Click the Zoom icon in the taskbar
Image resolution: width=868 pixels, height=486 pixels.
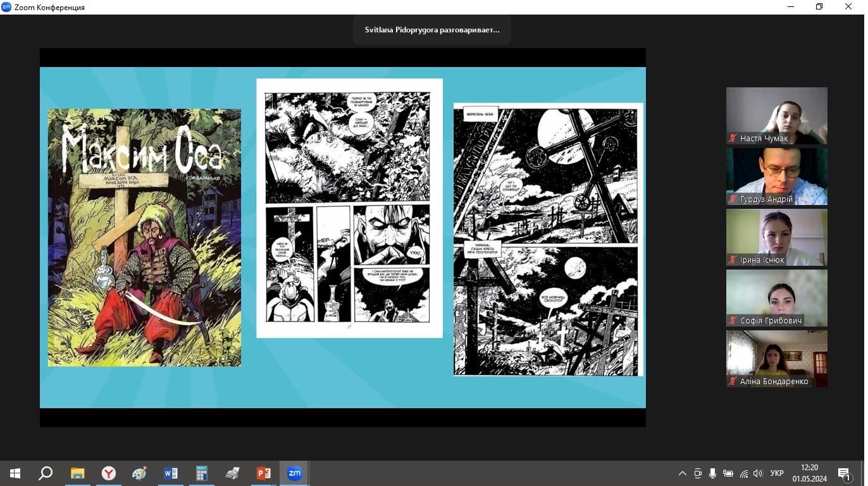click(x=294, y=473)
